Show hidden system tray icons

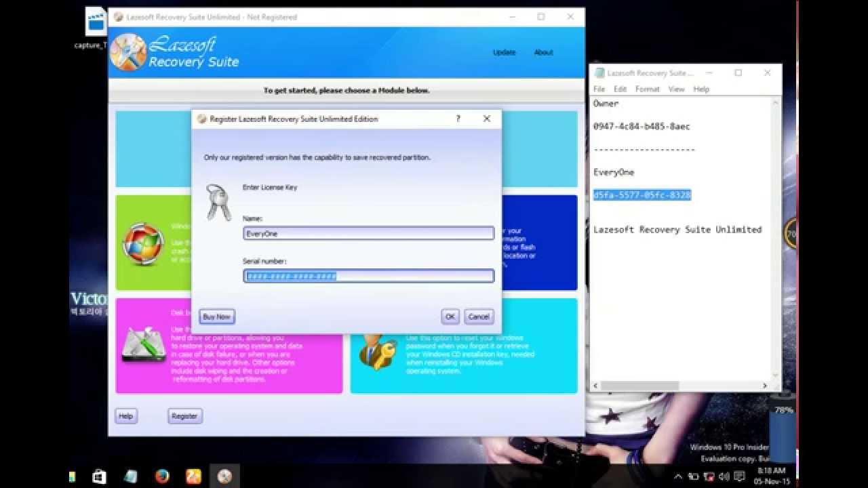point(677,476)
